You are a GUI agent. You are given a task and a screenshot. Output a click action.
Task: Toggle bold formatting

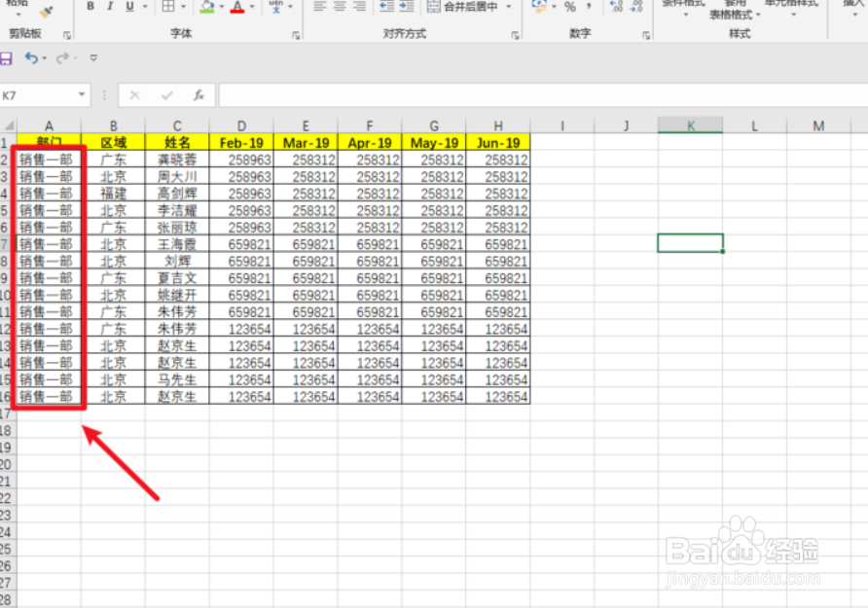[x=90, y=6]
